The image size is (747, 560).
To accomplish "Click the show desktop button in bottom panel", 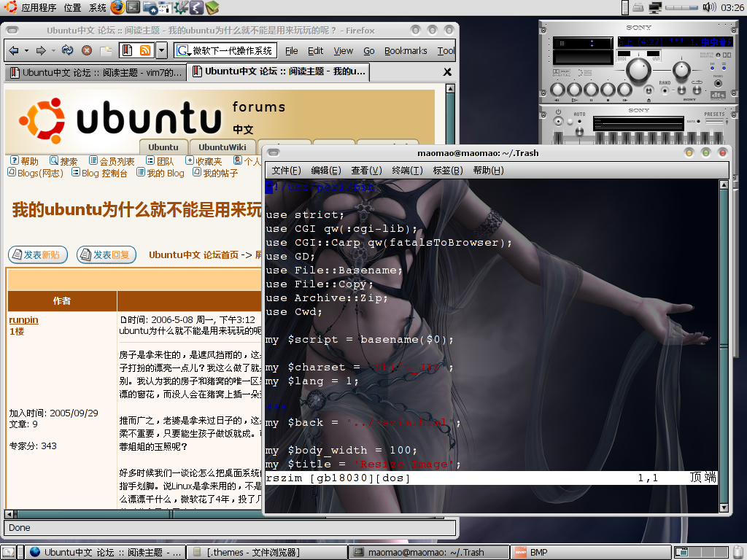I will click(x=9, y=553).
